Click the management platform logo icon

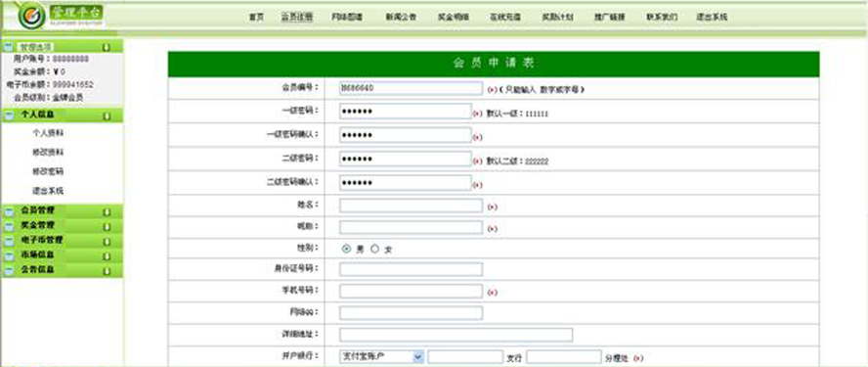[31, 16]
